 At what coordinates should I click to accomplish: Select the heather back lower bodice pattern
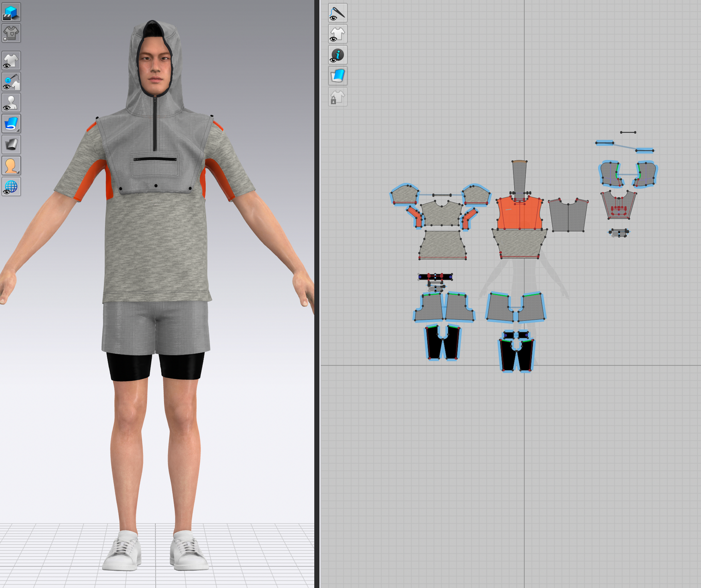click(520, 244)
